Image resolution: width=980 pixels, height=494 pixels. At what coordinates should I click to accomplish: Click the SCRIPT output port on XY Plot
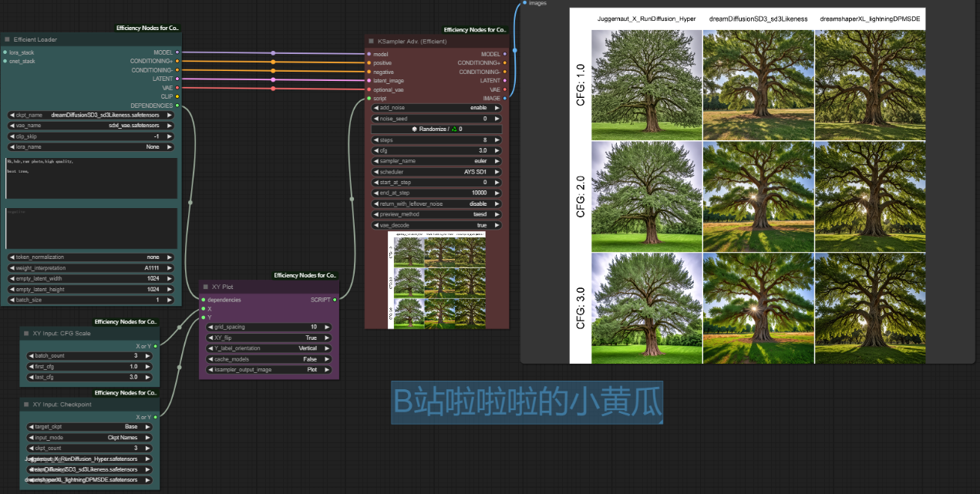(x=335, y=300)
